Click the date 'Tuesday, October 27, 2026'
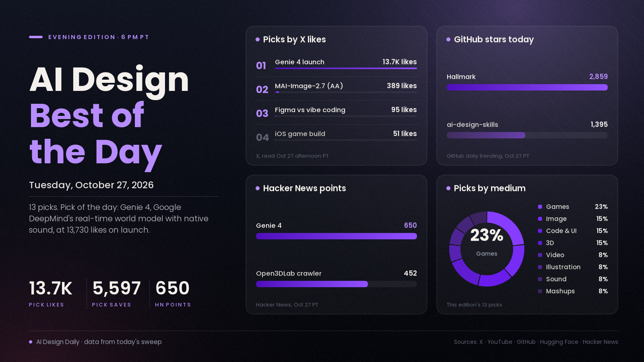Screen dimensions: 644x362 click(91, 185)
